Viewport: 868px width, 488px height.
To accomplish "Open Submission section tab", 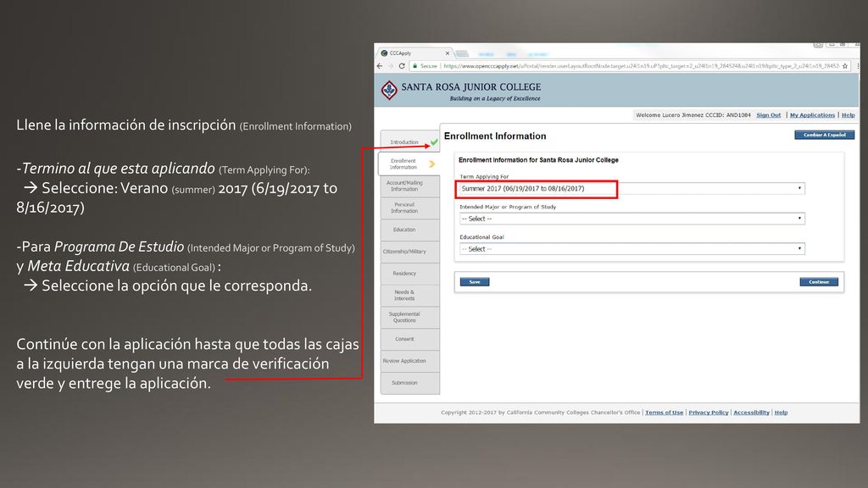I will (409, 383).
